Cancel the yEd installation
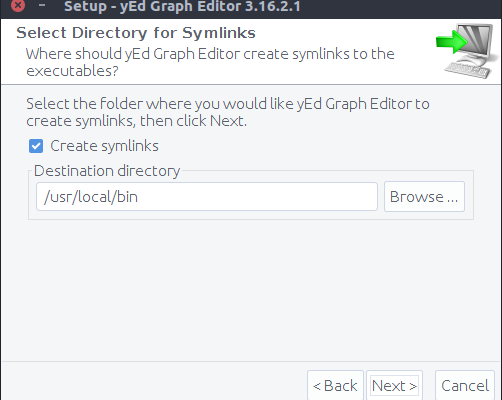The width and height of the screenshot is (502, 400). click(x=465, y=386)
